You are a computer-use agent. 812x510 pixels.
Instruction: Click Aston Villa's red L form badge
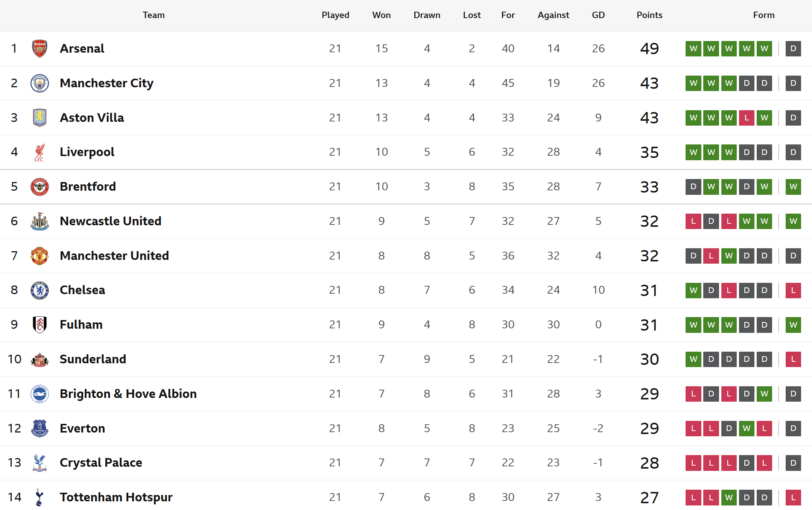(x=747, y=118)
